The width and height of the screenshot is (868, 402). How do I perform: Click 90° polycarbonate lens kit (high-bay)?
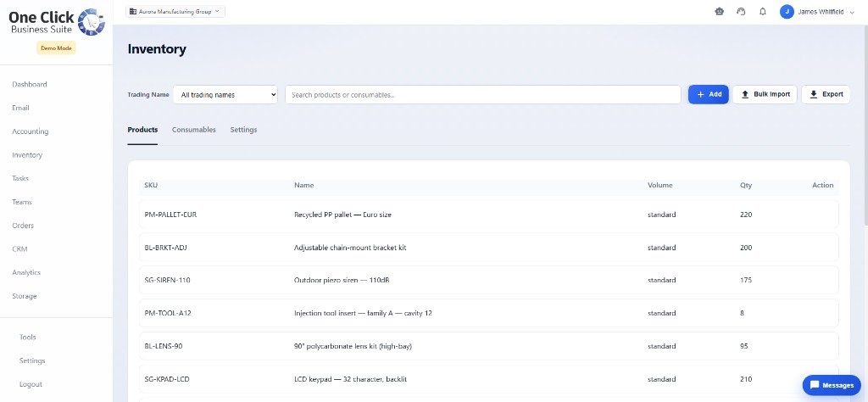[x=353, y=346]
